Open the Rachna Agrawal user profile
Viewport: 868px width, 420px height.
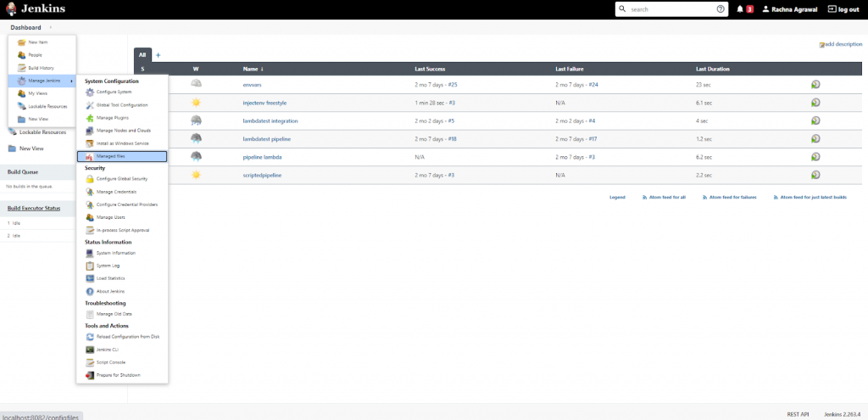[x=791, y=9]
